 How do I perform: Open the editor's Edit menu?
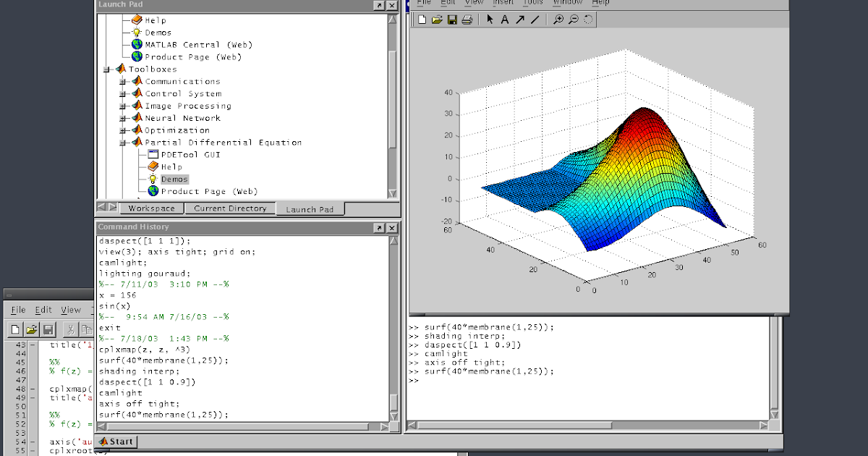point(43,310)
